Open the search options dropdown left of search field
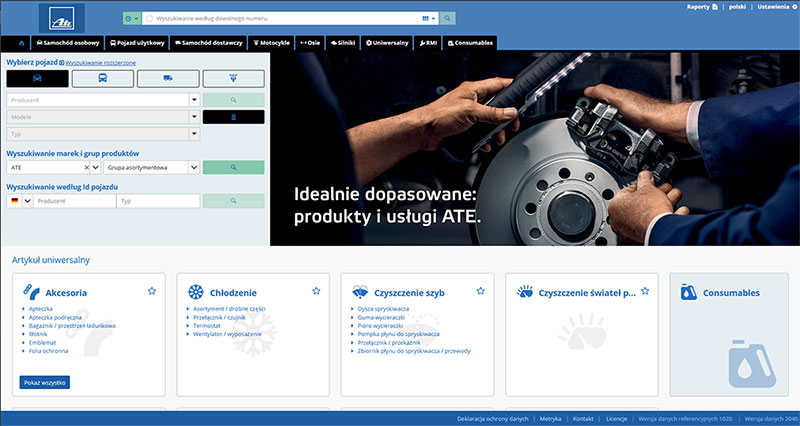 [x=131, y=18]
